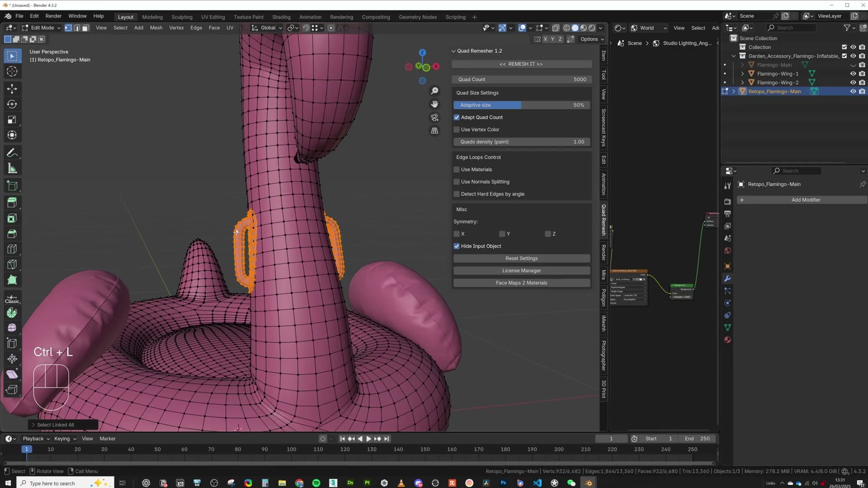Image resolution: width=868 pixels, height=488 pixels.
Task: Select the Extrude Region tool
Action: [x=12, y=202]
